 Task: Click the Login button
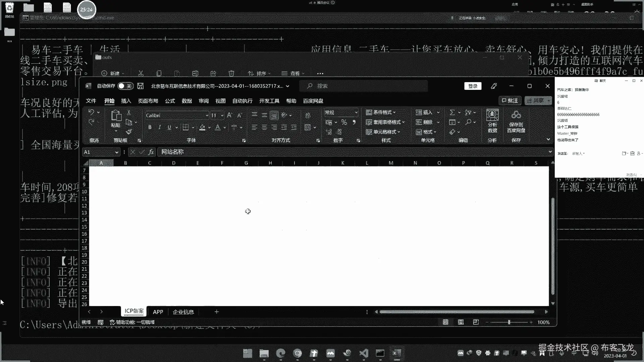pos(473,86)
